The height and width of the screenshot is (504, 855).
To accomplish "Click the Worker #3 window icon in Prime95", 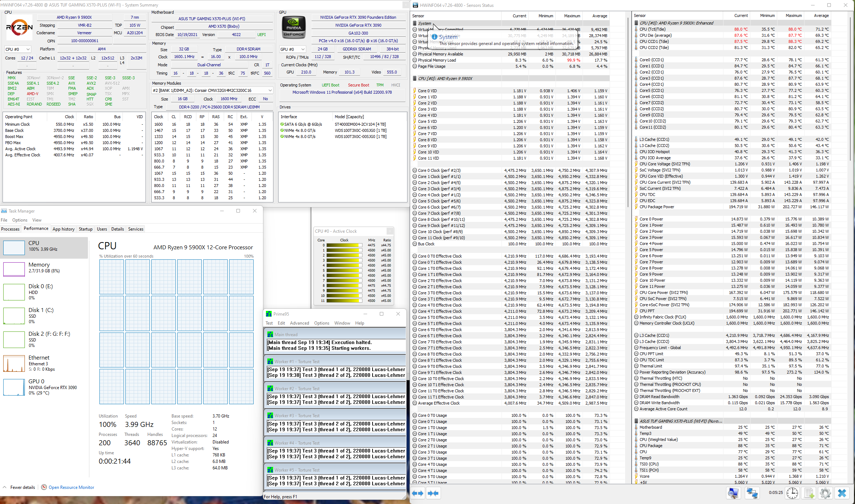I will pyautogui.click(x=270, y=415).
